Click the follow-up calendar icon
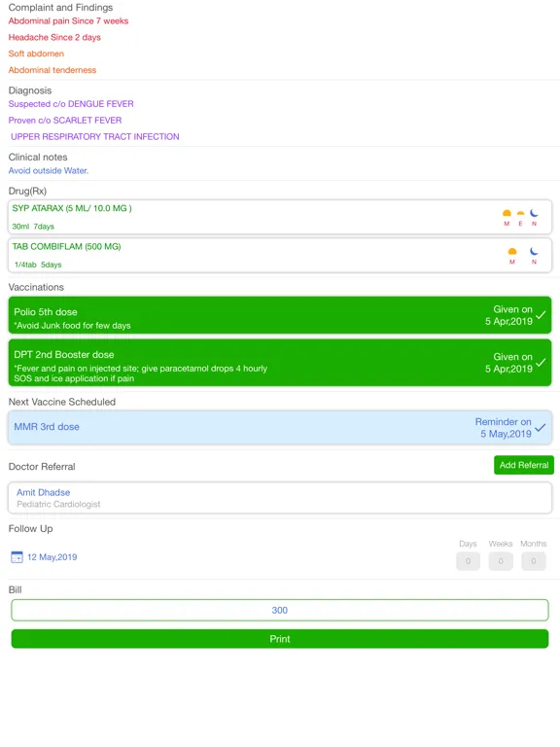The width and height of the screenshot is (560, 747). tap(17, 557)
